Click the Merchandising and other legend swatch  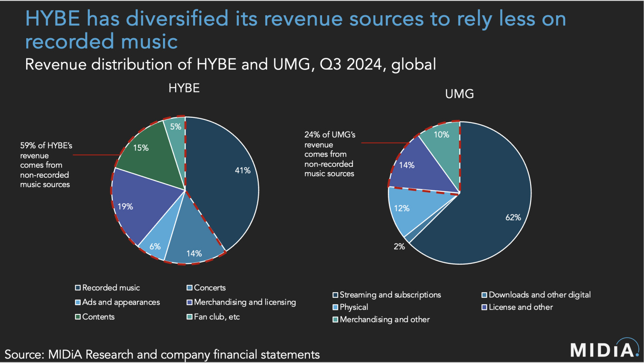(x=335, y=320)
